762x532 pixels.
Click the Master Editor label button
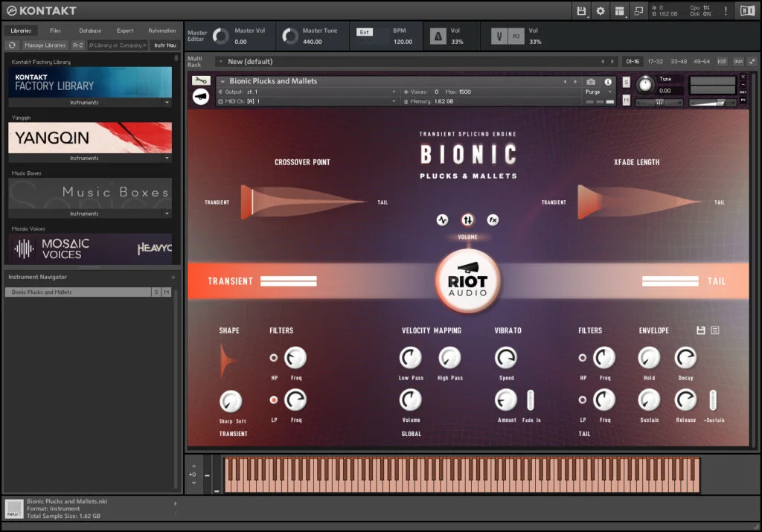pyautogui.click(x=197, y=36)
